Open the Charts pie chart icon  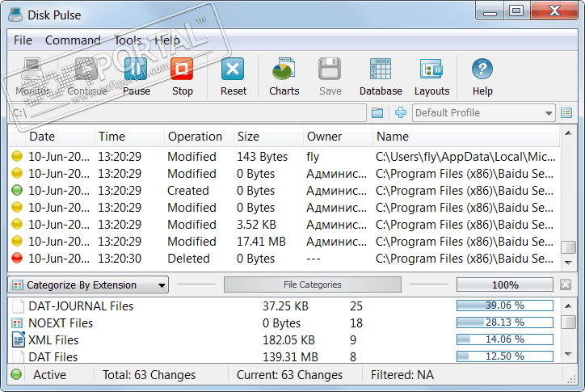pos(284,70)
